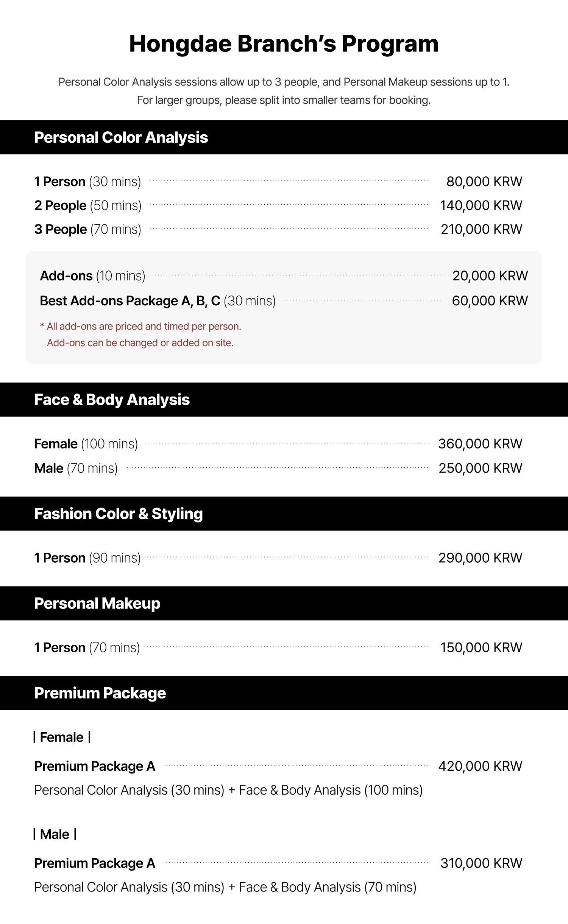Select Best Add-ons Package A, B, C
Screen dimensions: 568x924
tap(158, 301)
